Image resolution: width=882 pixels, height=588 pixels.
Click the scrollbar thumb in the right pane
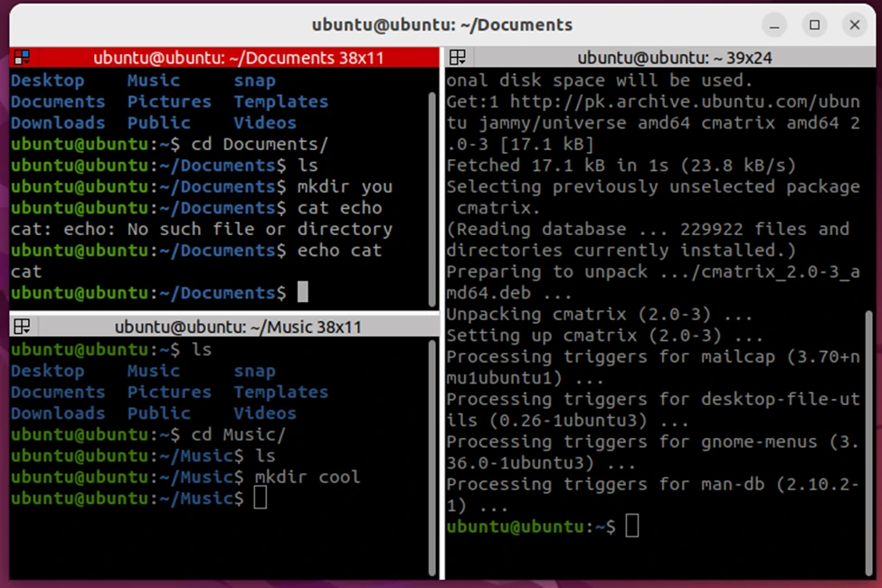point(868,434)
